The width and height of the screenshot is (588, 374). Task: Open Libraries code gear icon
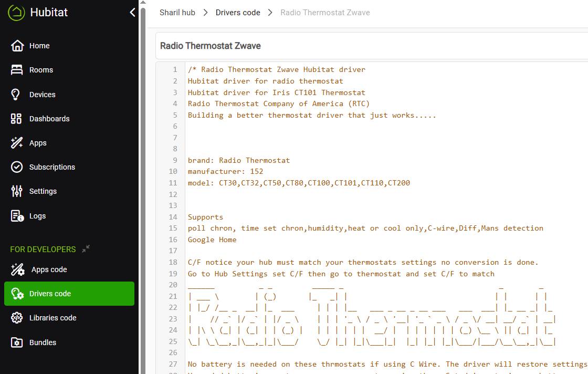[x=16, y=318]
